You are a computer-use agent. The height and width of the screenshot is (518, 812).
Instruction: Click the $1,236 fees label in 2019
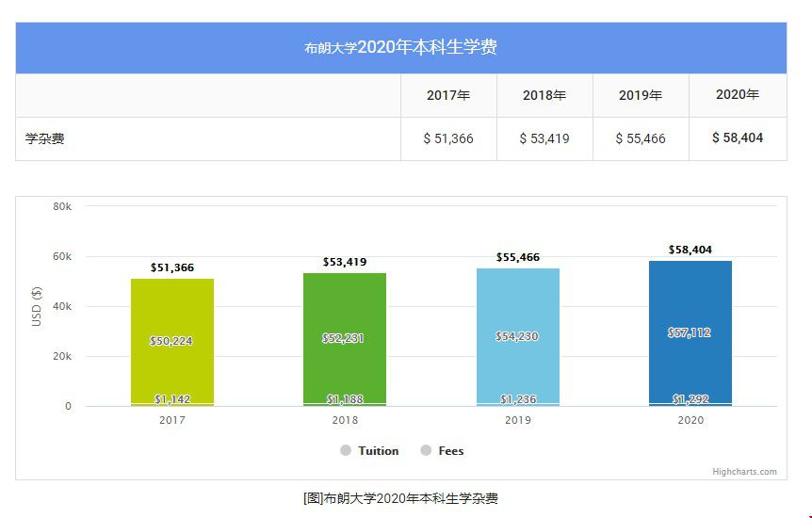(518, 399)
